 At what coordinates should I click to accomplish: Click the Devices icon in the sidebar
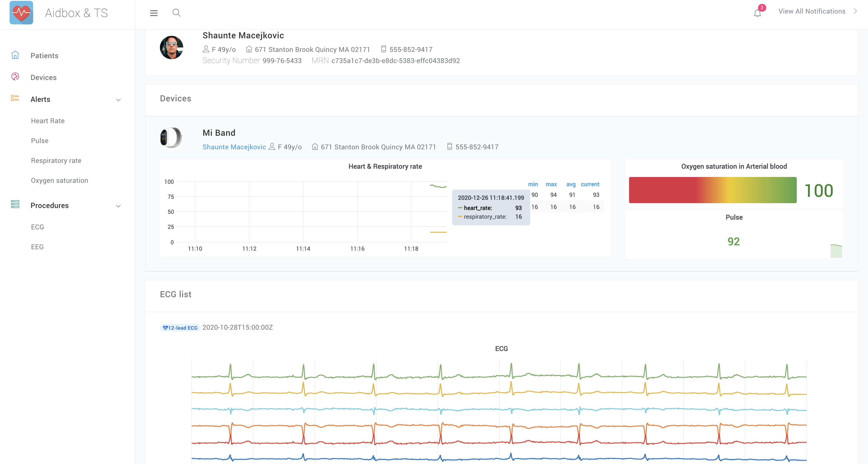tap(16, 77)
